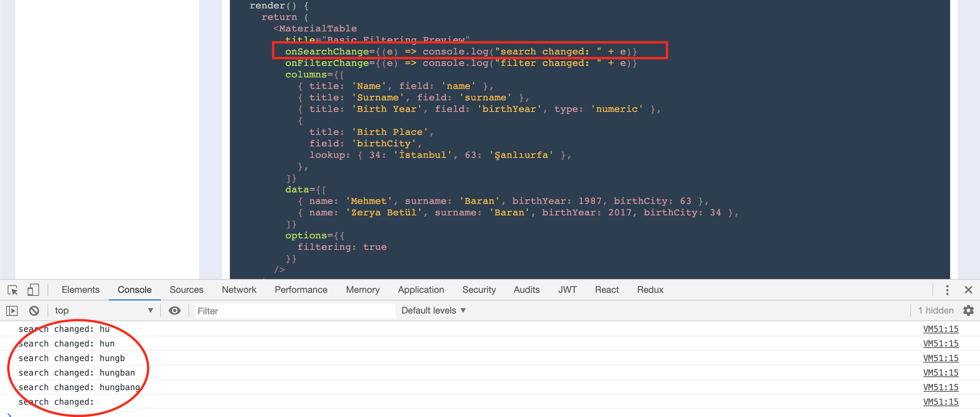
Task: Open console settings gear icon
Action: coord(969,310)
